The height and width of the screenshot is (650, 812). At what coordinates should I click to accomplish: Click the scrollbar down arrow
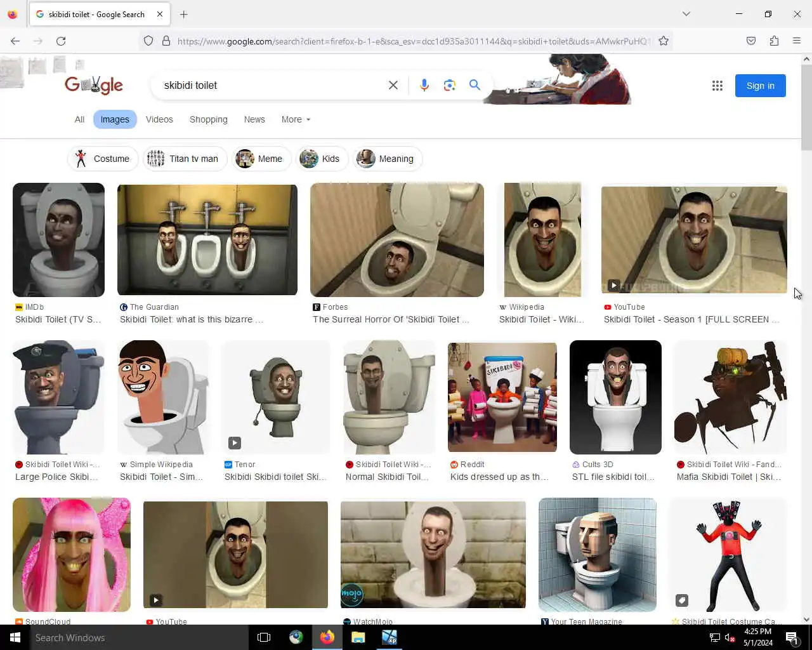[x=806, y=620]
